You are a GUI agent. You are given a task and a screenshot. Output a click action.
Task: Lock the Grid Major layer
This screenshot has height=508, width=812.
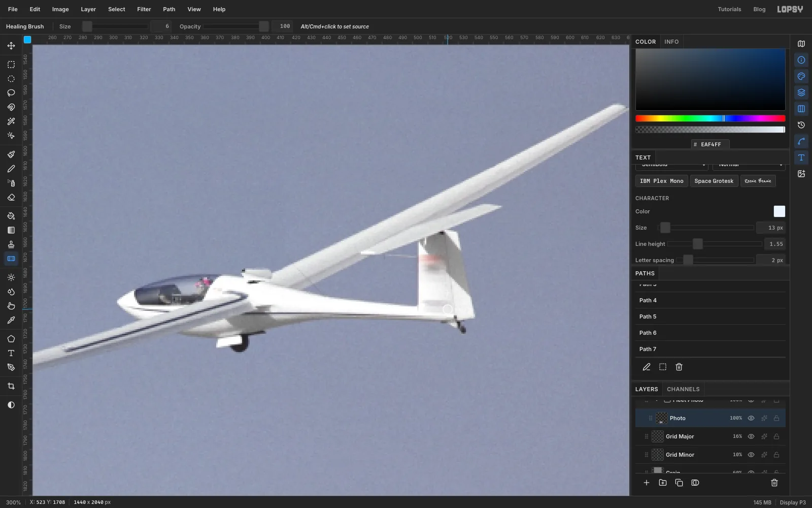776,436
